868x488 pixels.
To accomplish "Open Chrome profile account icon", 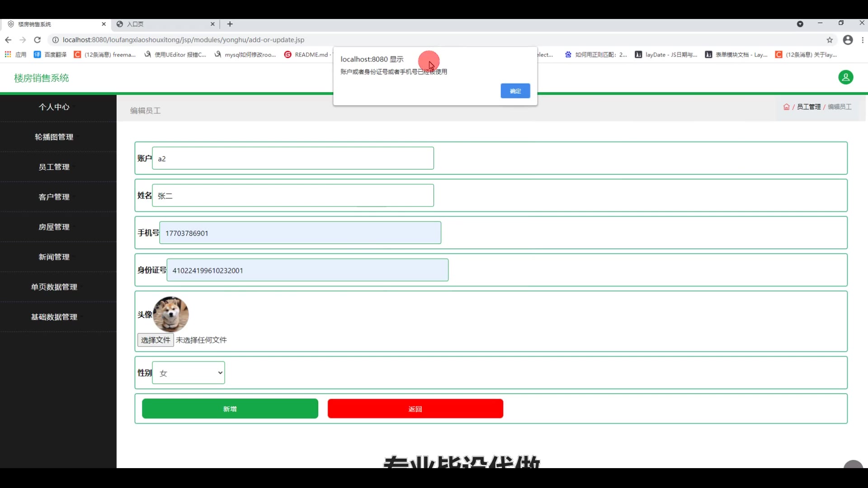I will pyautogui.click(x=848, y=40).
